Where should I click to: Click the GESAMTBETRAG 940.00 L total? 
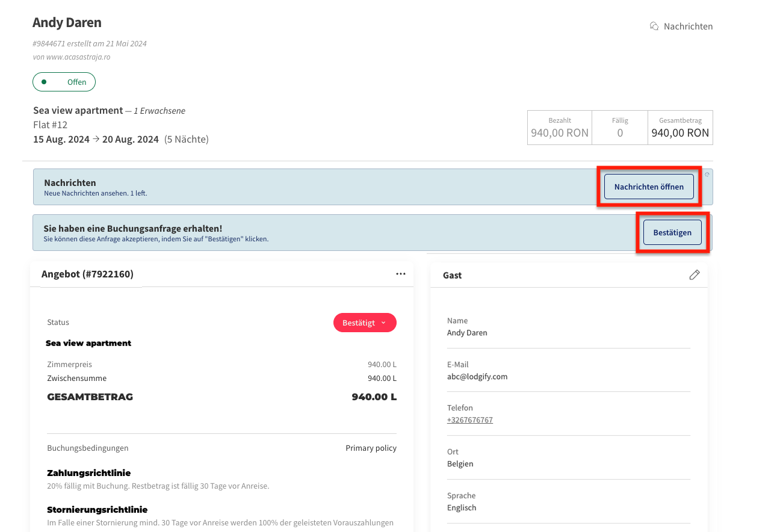(x=221, y=397)
